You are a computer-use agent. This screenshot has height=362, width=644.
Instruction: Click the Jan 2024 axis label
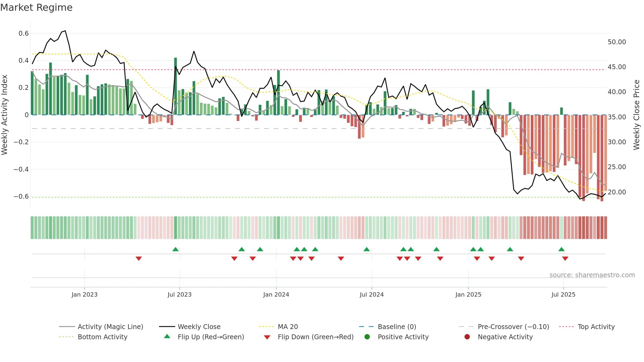(276, 294)
